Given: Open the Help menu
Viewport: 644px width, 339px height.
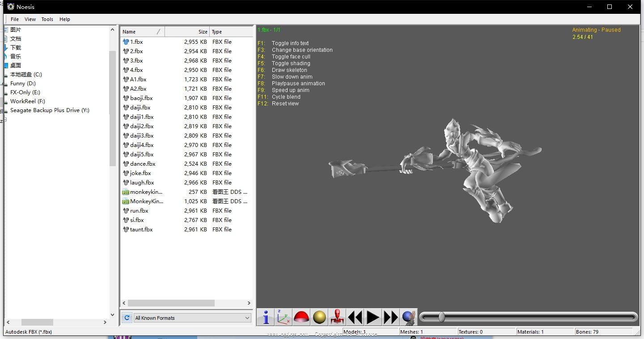Looking at the screenshot, I should click(65, 19).
